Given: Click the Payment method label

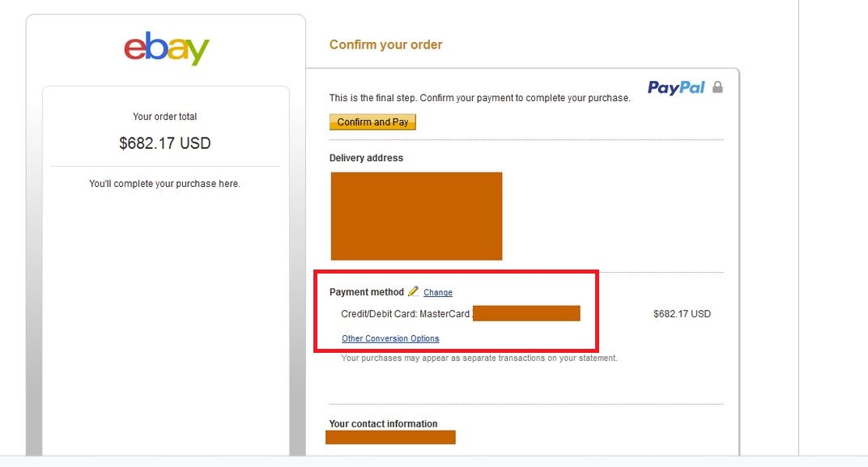Looking at the screenshot, I should click(367, 292).
